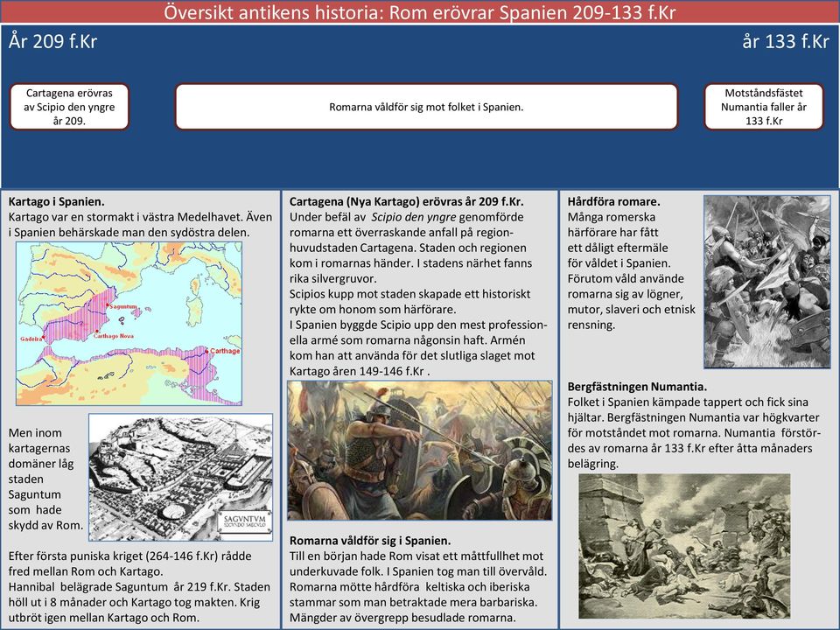Click the heading 'Kartago i Spanien.'
The height and width of the screenshot is (630, 840).
56,202
